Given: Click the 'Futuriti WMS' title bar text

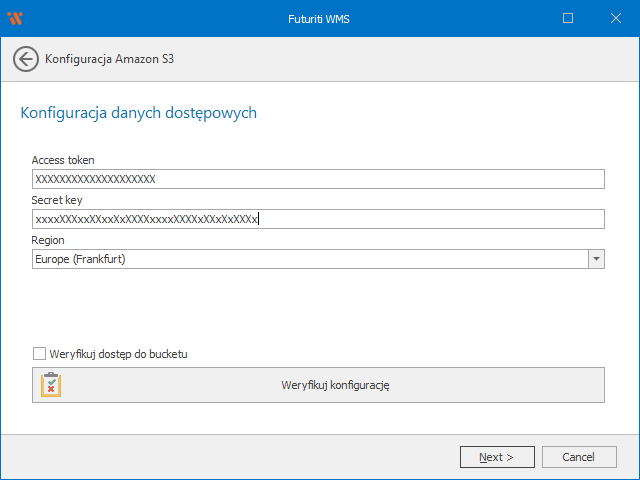Looking at the screenshot, I should [x=319, y=18].
